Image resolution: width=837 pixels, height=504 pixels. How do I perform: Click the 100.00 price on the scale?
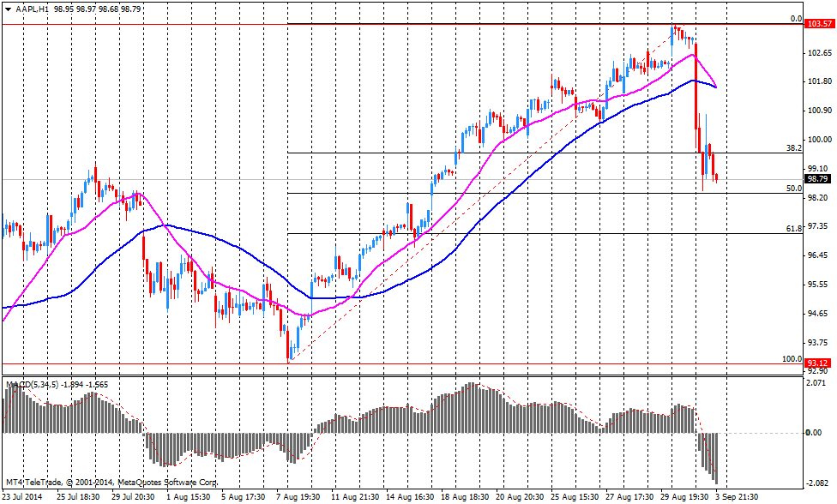[x=820, y=140]
